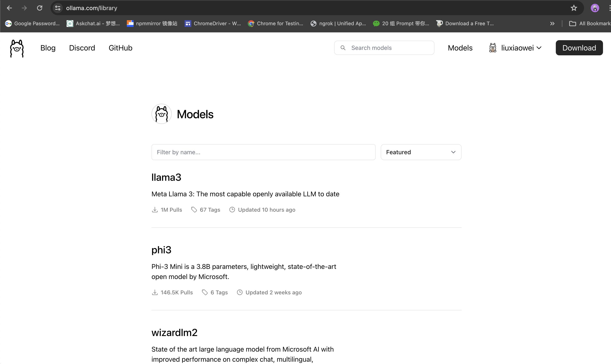
Task: Click the tag icon next to 6 Tags
Action: point(205,293)
